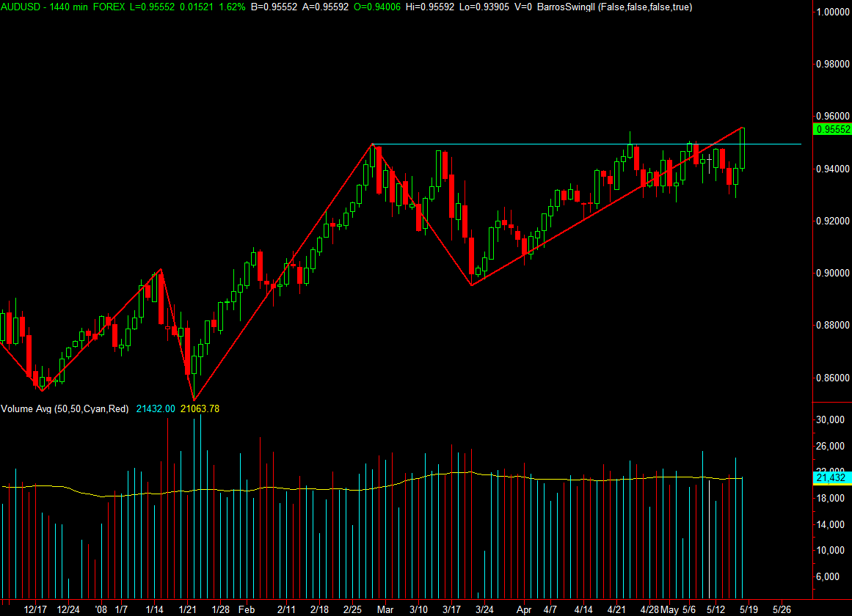Click the cyan 21,432 volume tag
This screenshot has width=852, height=616.
pos(832,478)
